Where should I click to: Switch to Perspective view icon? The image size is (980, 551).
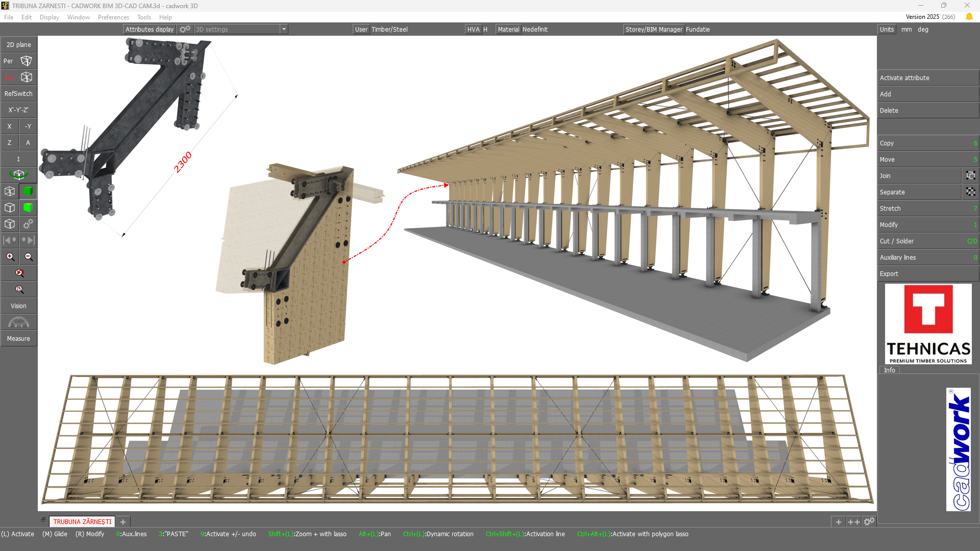(26, 61)
